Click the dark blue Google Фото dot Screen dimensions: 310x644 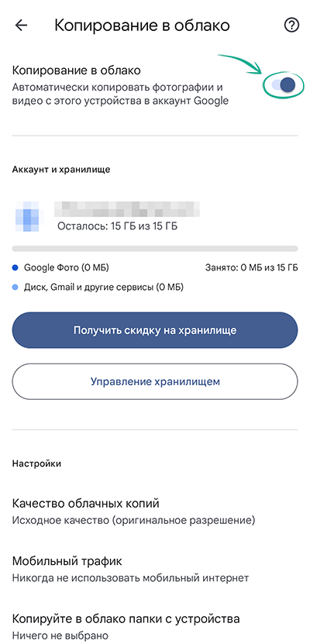(x=15, y=268)
